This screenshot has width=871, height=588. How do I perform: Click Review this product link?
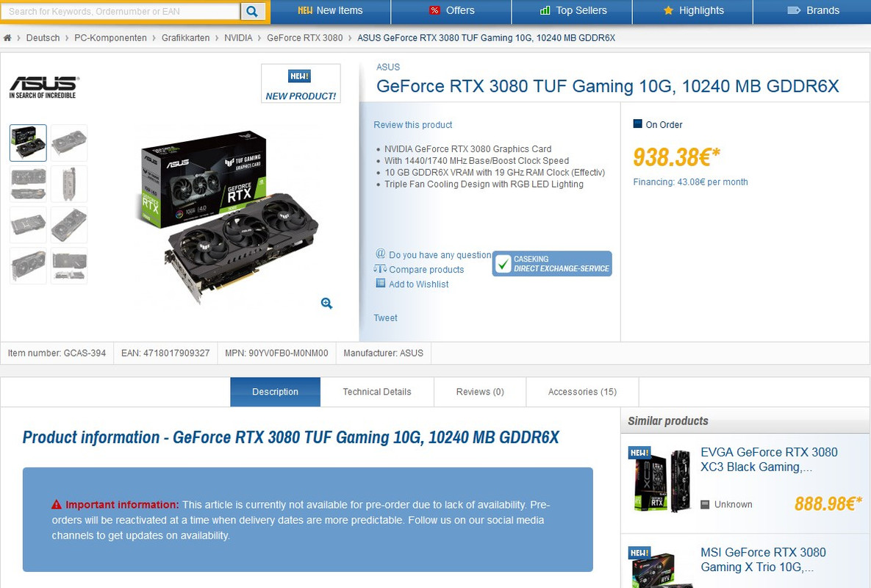point(413,125)
